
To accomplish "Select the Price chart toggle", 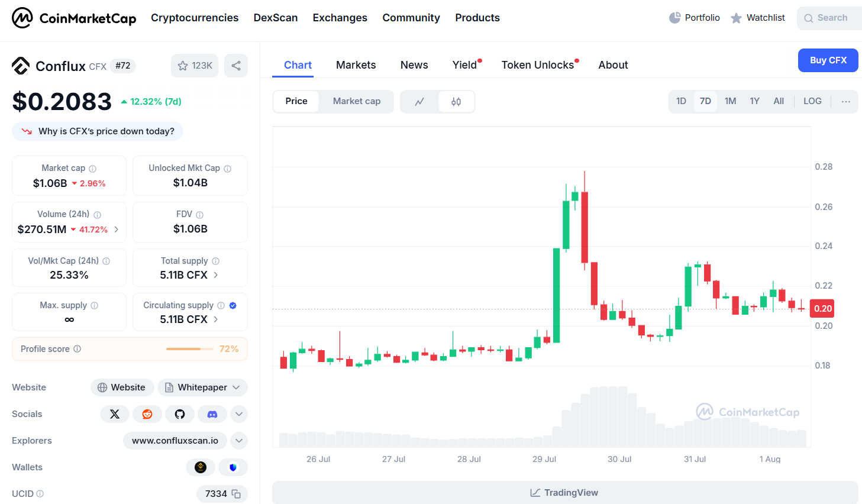I will point(296,101).
